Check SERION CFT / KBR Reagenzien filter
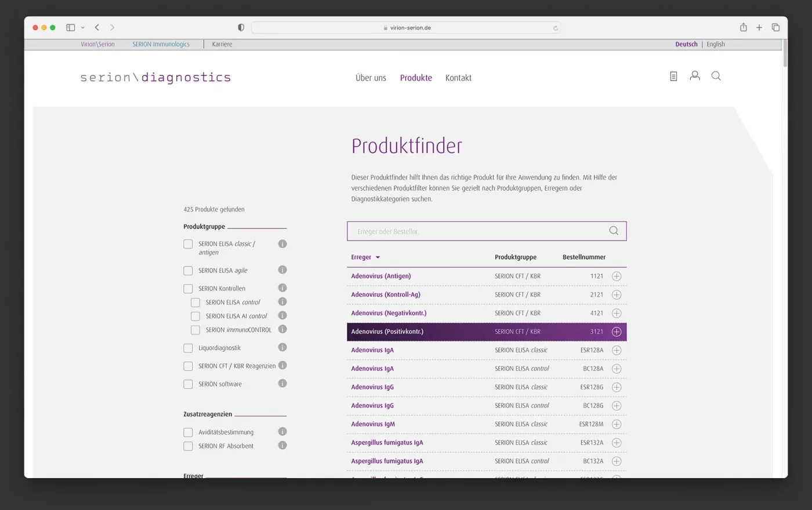Viewport: 812px width, 510px height. [x=188, y=366]
